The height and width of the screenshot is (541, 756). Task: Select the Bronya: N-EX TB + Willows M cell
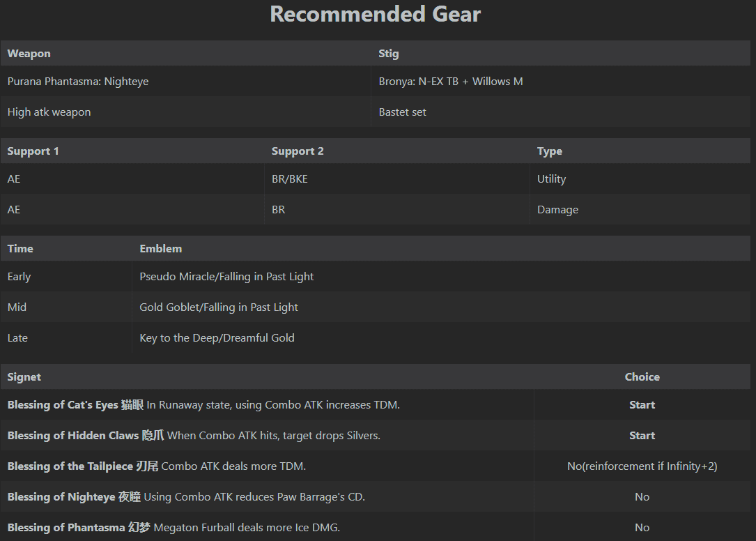pyautogui.click(x=451, y=82)
